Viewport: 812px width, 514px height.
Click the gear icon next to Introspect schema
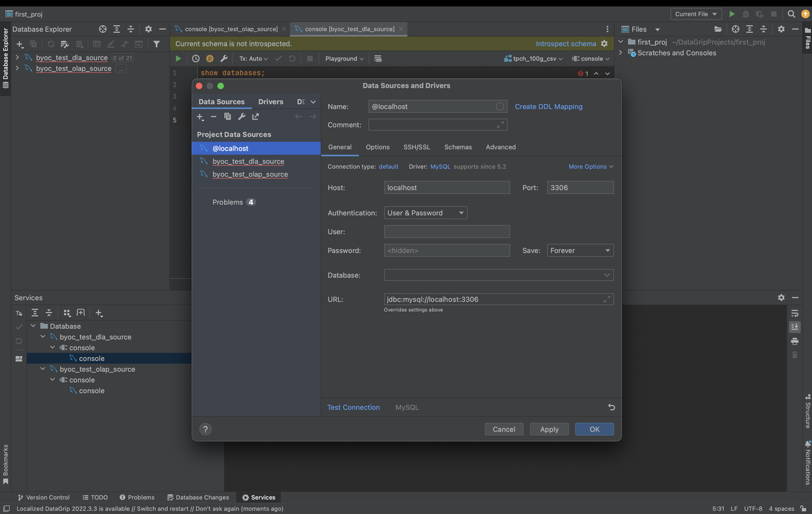point(605,44)
